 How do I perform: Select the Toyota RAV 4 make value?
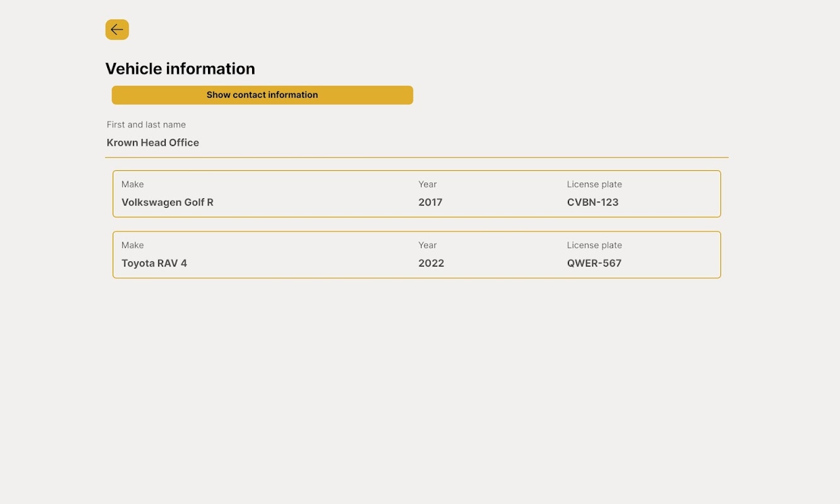[x=154, y=263]
